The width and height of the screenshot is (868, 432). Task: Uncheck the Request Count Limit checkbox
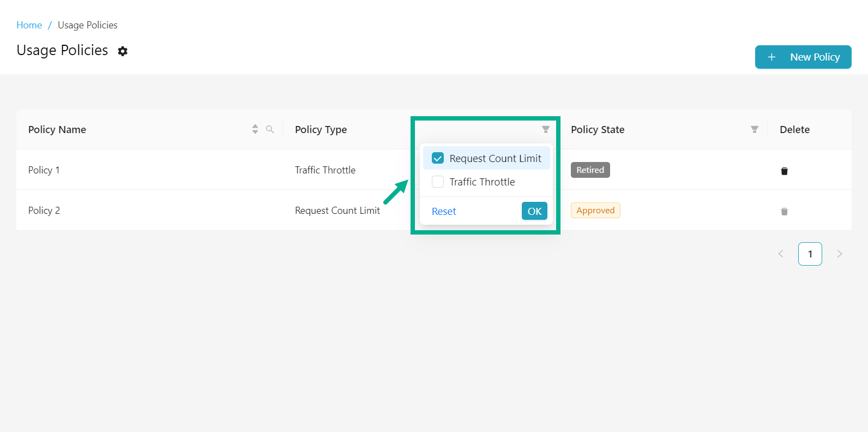438,158
